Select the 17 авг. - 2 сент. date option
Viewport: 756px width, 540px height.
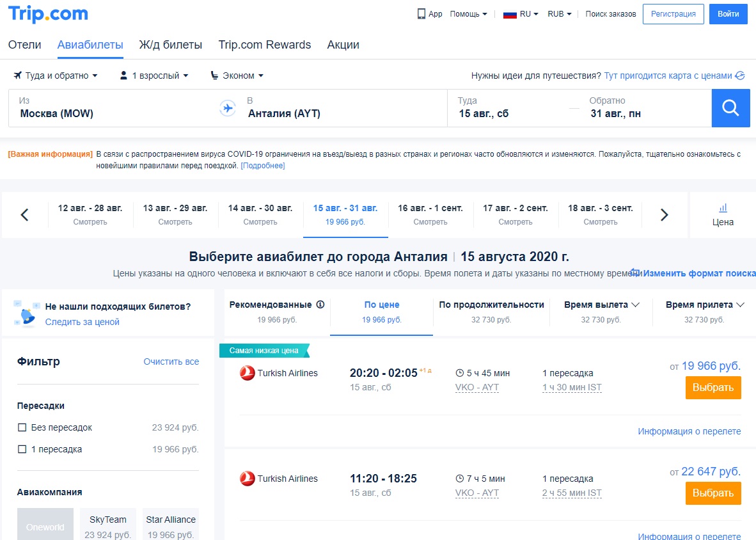[x=516, y=214]
